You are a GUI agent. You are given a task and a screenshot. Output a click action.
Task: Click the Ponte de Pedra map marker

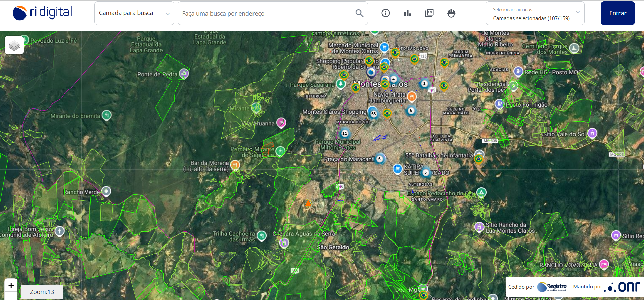(x=184, y=73)
